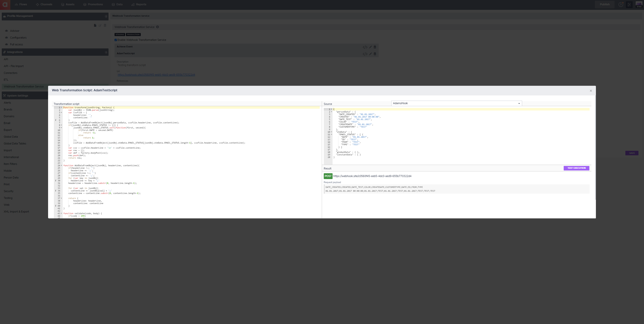Open the AdamsHook source dropdown
This screenshot has width=644, height=324.
click(456, 103)
